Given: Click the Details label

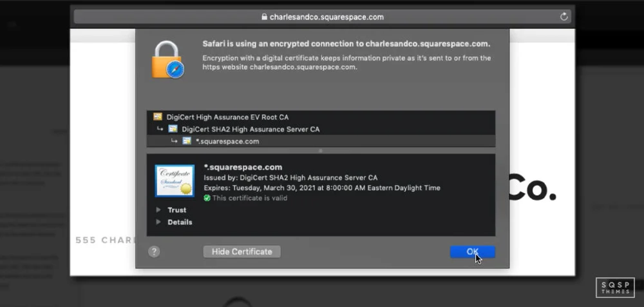Looking at the screenshot, I should pyautogui.click(x=180, y=223).
